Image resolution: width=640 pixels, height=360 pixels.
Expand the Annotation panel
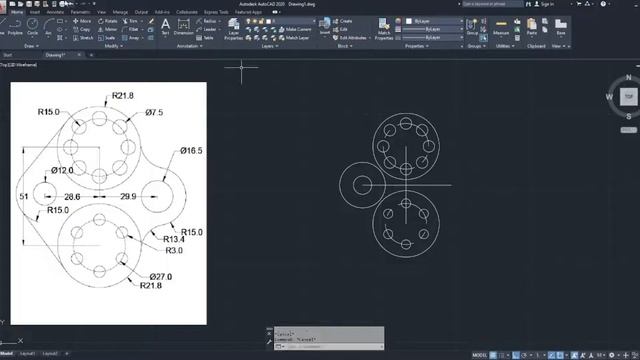click(x=189, y=46)
